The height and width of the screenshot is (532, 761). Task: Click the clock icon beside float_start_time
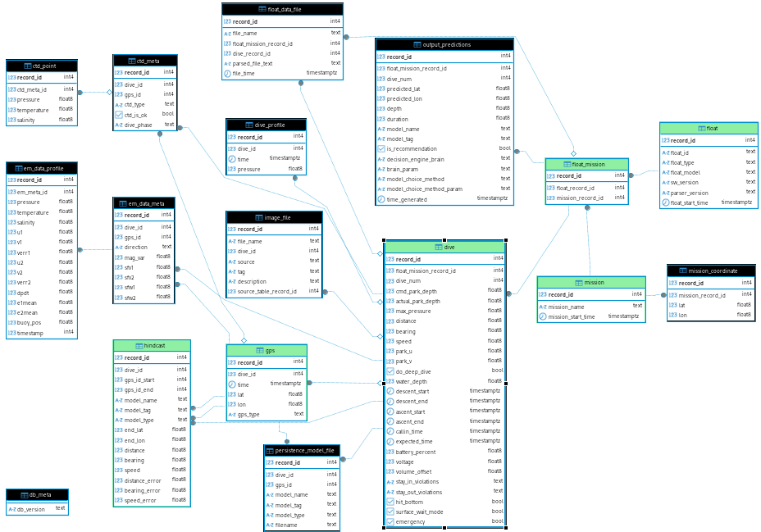(x=665, y=202)
